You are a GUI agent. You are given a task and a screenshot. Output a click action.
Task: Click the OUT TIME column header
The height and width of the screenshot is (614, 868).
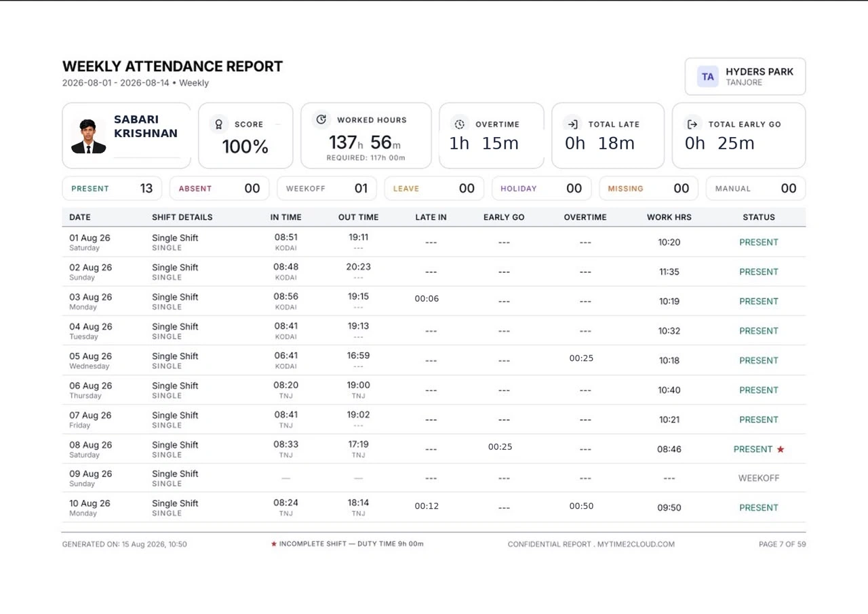(x=359, y=217)
